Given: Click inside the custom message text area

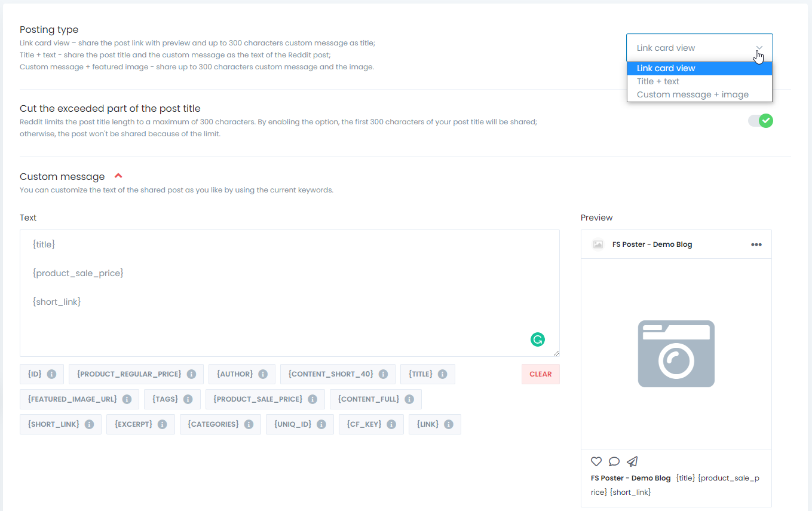Looking at the screenshot, I should [290, 293].
